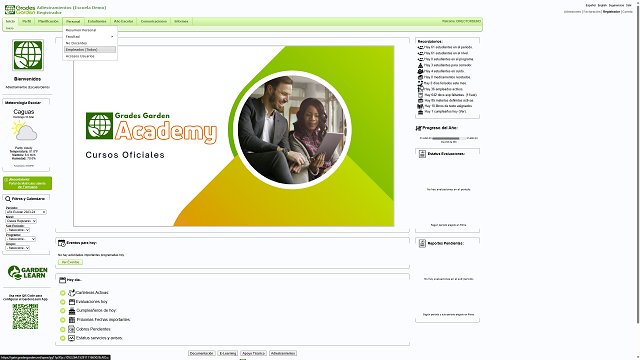Select Empleados (Todos) from the menu
The height and width of the screenshot is (360, 640).
coord(90,49)
